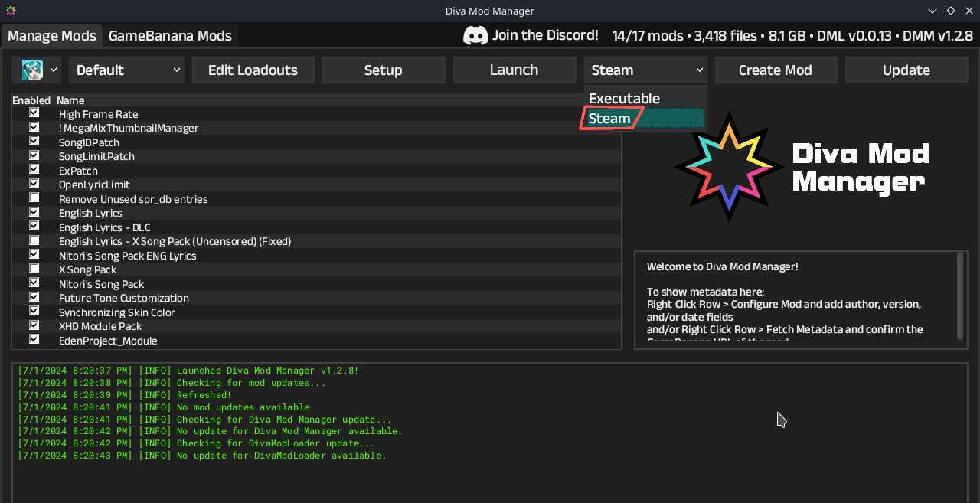Click the 'Refreshed!' log entry

[x=125, y=395]
